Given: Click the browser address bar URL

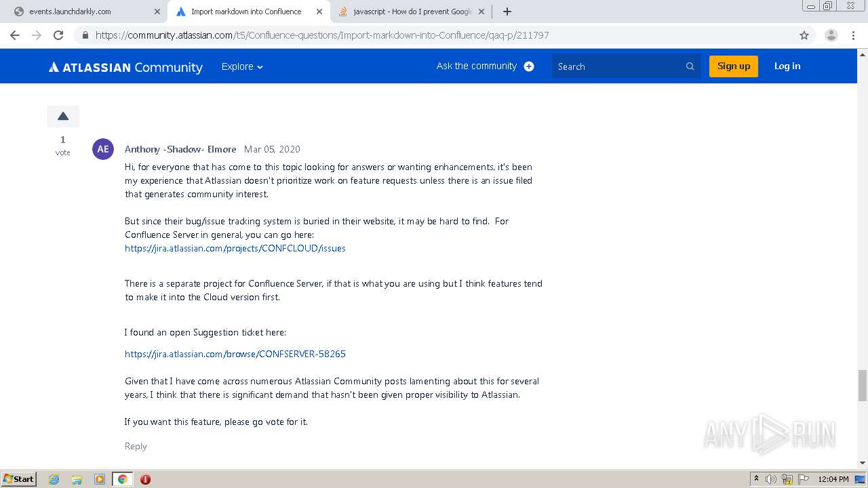Looking at the screenshot, I should click(x=322, y=35).
